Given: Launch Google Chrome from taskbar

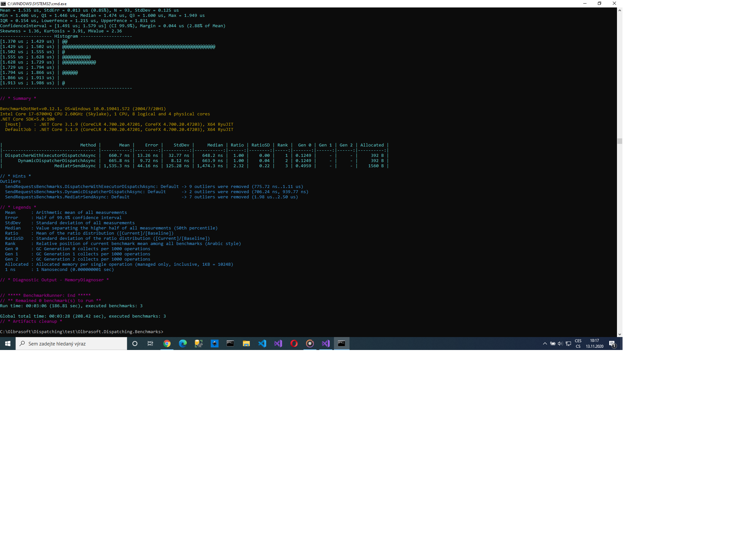Looking at the screenshot, I should [167, 343].
